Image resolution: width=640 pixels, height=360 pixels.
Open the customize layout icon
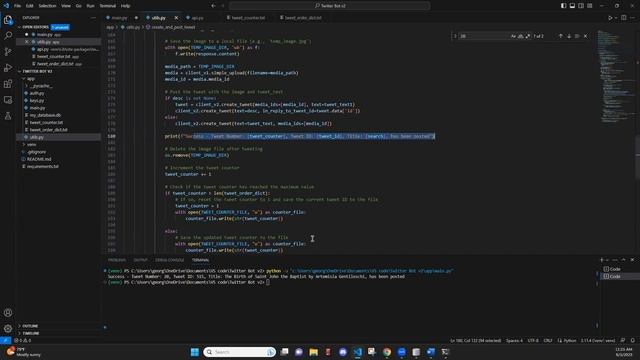590,6
